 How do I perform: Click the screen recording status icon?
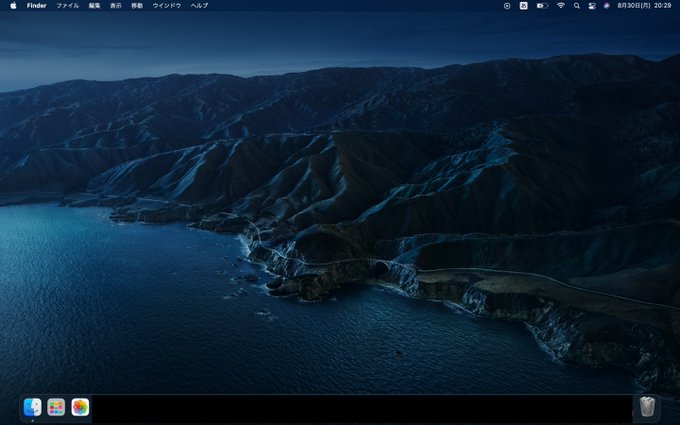pyautogui.click(x=507, y=6)
